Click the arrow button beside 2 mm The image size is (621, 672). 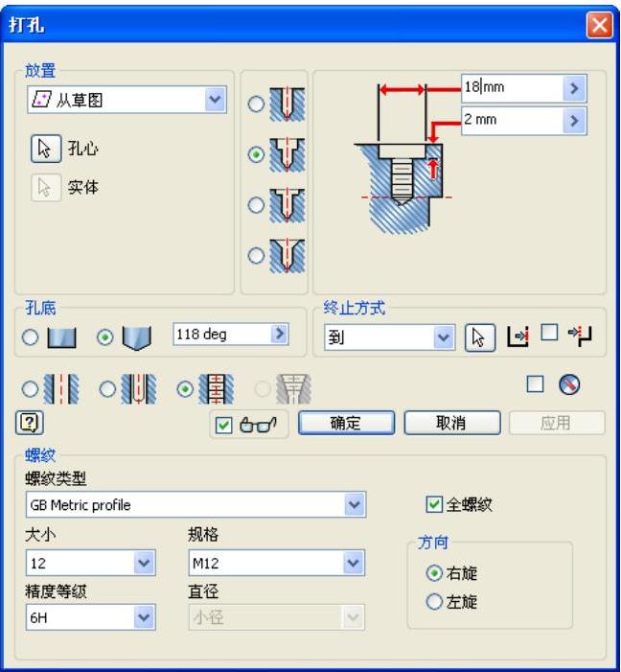point(574,120)
